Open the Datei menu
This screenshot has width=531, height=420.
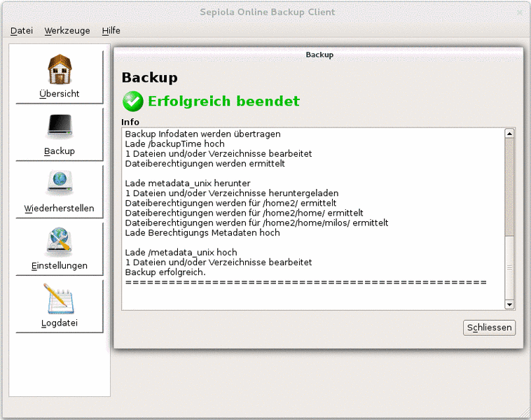[x=22, y=31]
